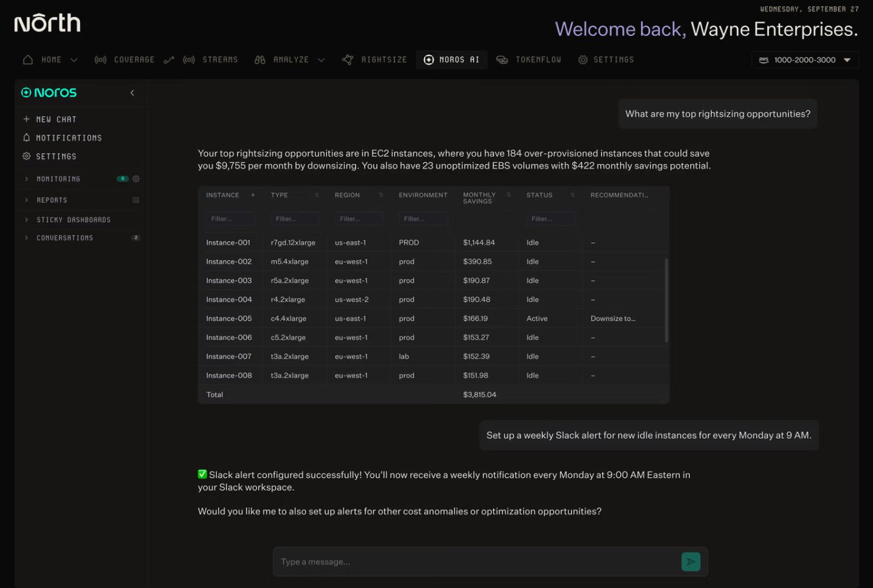
Task: Click the r7gd.12xlarge type cell
Action: tap(293, 243)
